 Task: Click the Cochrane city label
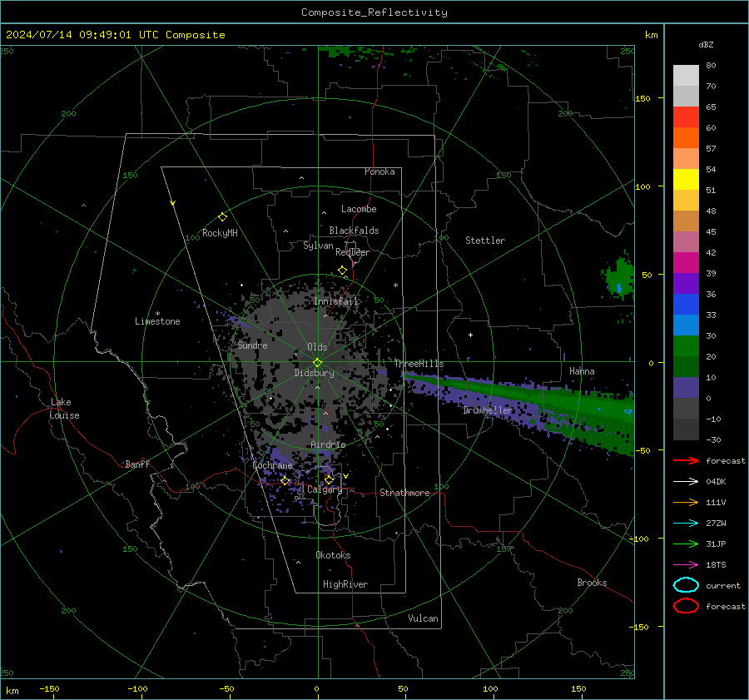pyautogui.click(x=272, y=465)
